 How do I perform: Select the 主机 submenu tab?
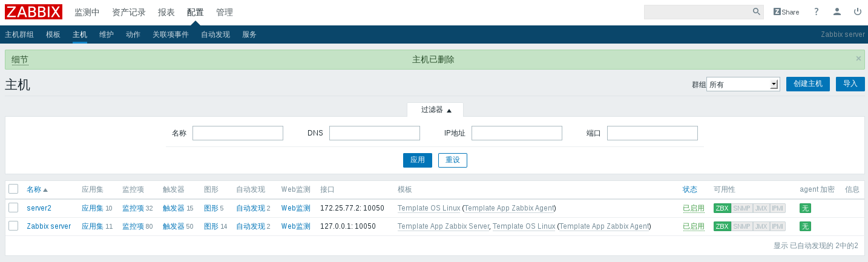[80, 34]
